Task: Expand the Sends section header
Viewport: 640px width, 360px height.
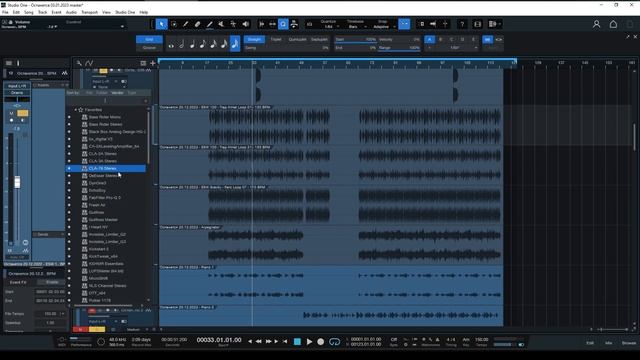Action: (x=49, y=234)
